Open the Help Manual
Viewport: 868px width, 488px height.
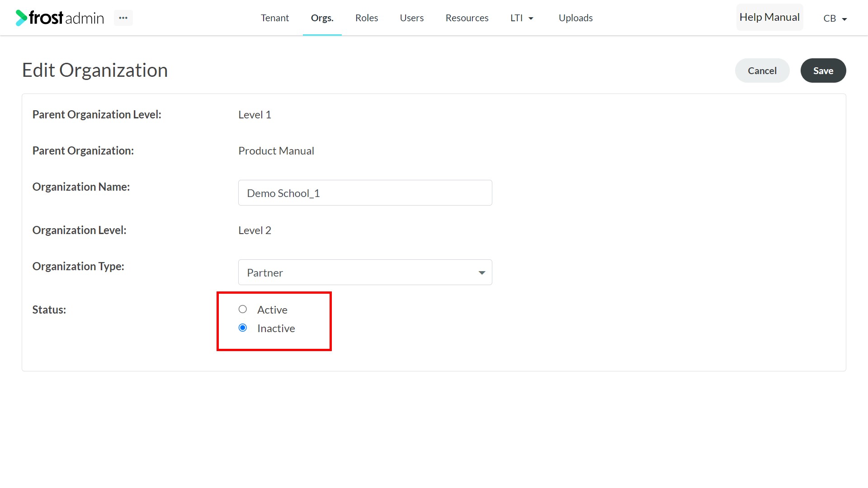click(769, 17)
